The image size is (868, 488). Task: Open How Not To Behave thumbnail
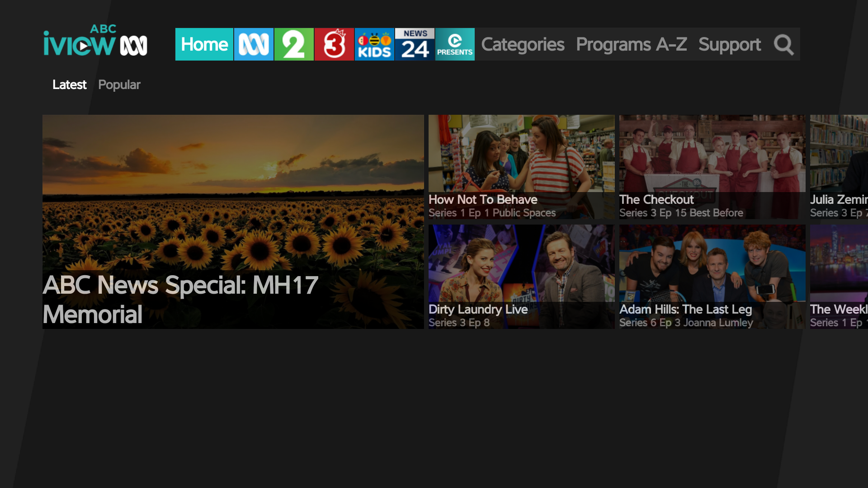522,167
